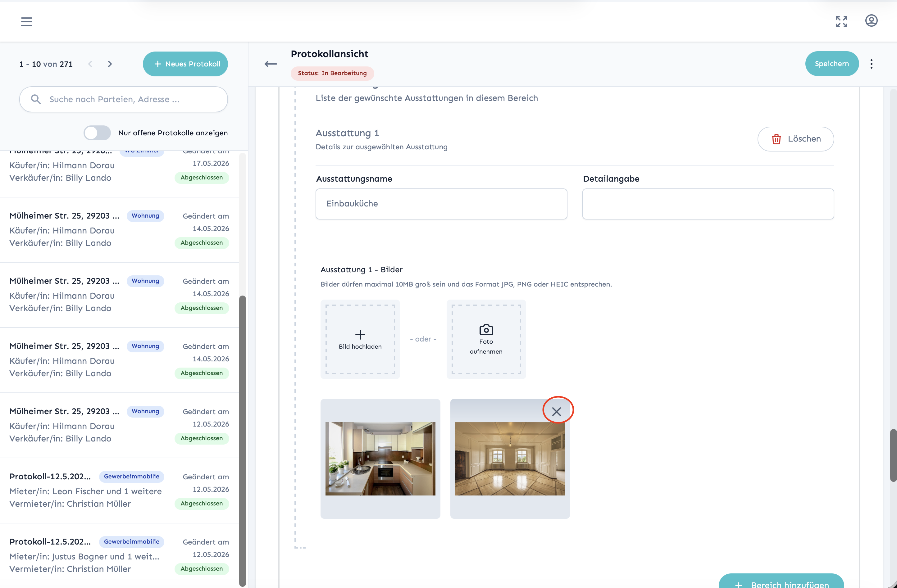Create a new protocol with Neues Protokoll

(185, 64)
